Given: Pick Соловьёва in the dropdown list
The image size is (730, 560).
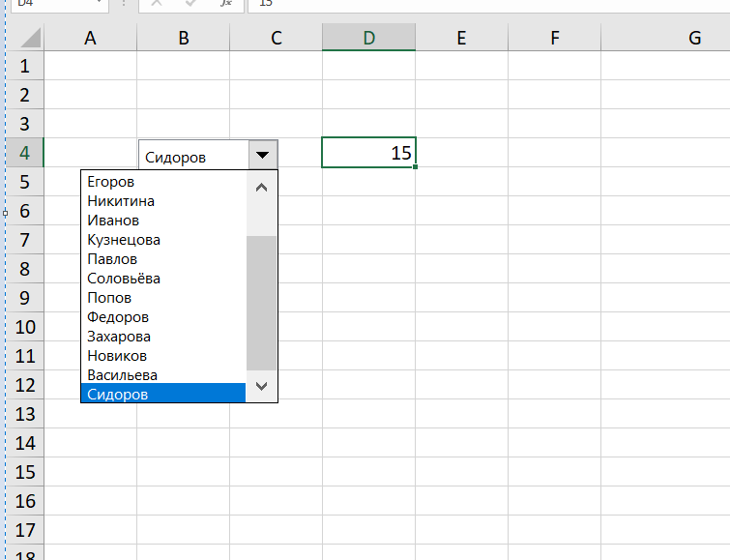Looking at the screenshot, I should coord(163,279).
